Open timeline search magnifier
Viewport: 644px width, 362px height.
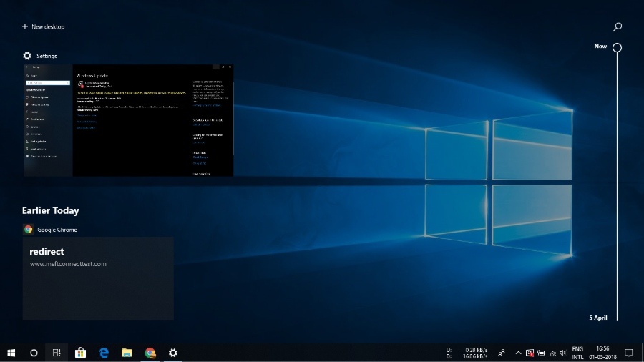(617, 27)
